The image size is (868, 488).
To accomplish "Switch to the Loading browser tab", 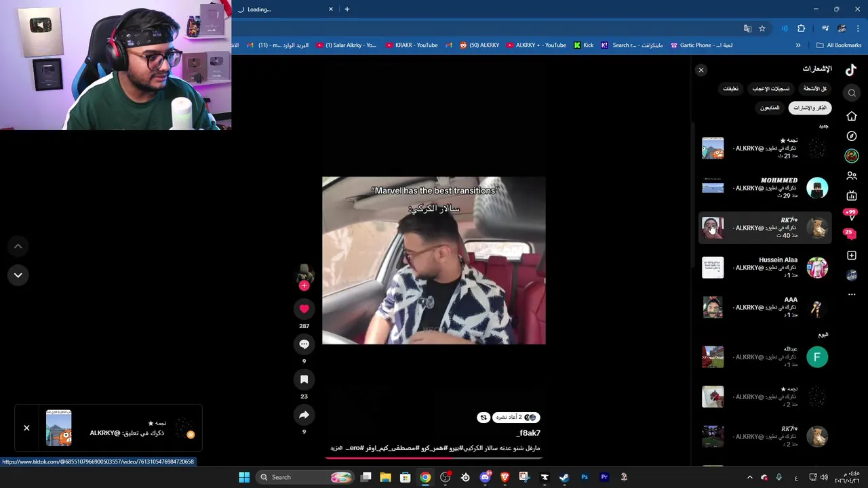I will [x=285, y=9].
